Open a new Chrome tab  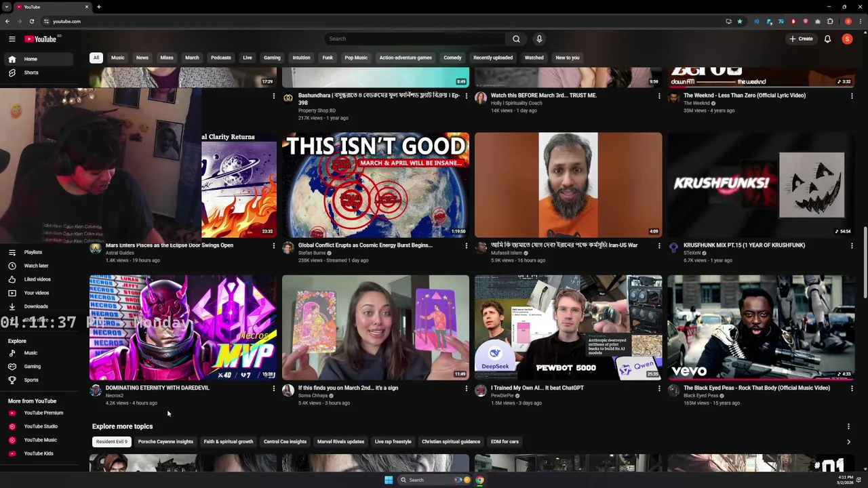[98, 7]
